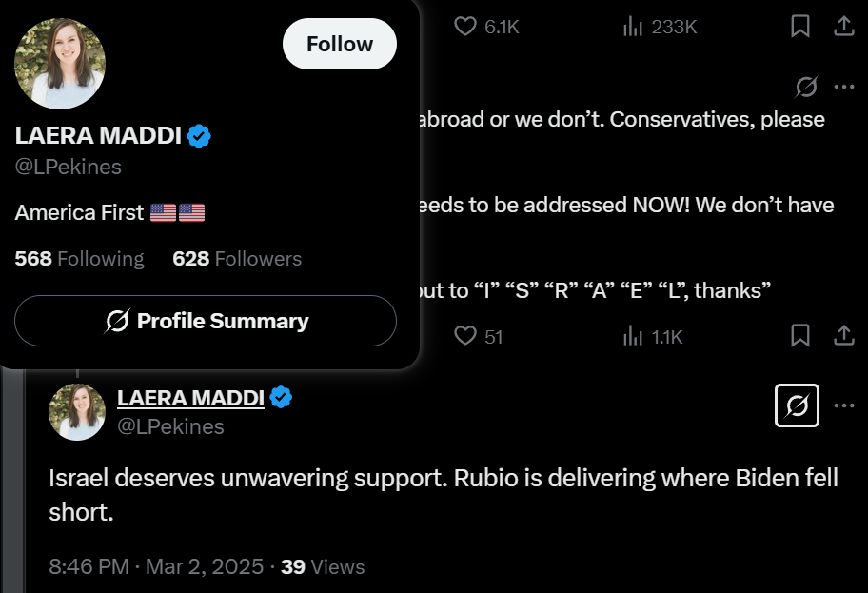The width and height of the screenshot is (868, 593).
Task: View the 628 Followers list
Action: [237, 259]
